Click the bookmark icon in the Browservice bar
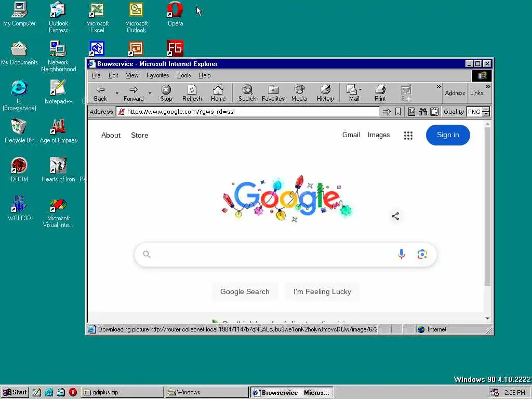Image resolution: width=532 pixels, height=399 pixels. click(x=398, y=112)
